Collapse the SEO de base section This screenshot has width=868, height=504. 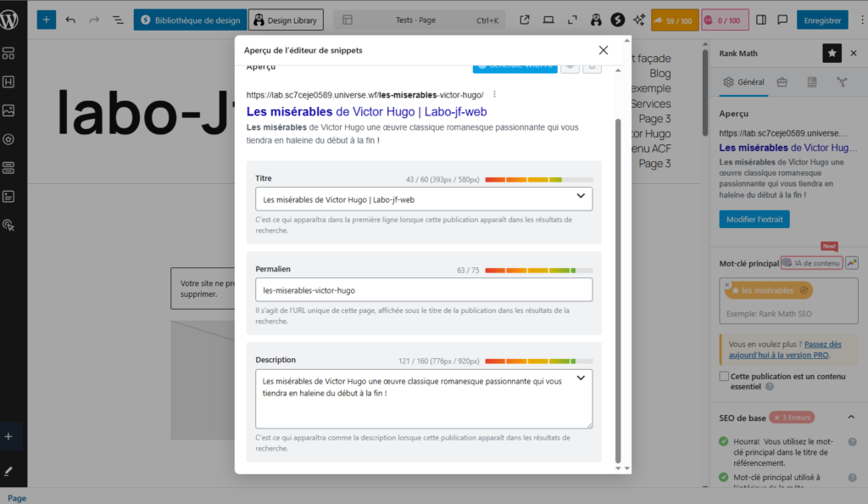pyautogui.click(x=851, y=417)
